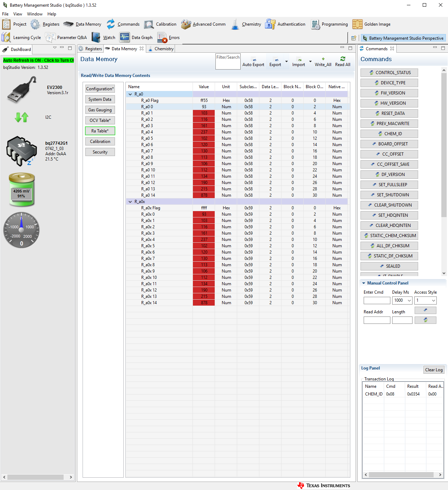This screenshot has height=490, width=448.
Task: Click the bq27742G1 chip icon in DashBoard
Action: 22,151
